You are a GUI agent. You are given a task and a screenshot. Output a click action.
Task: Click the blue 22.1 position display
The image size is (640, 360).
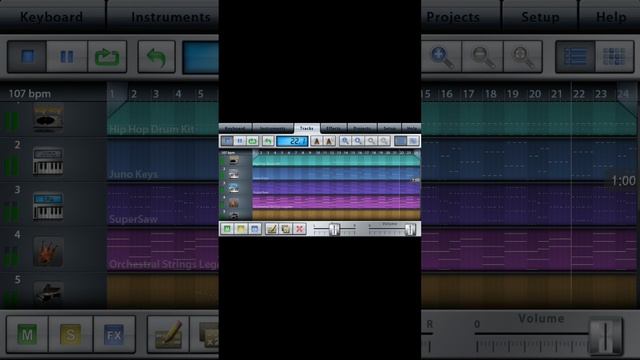tap(292, 141)
